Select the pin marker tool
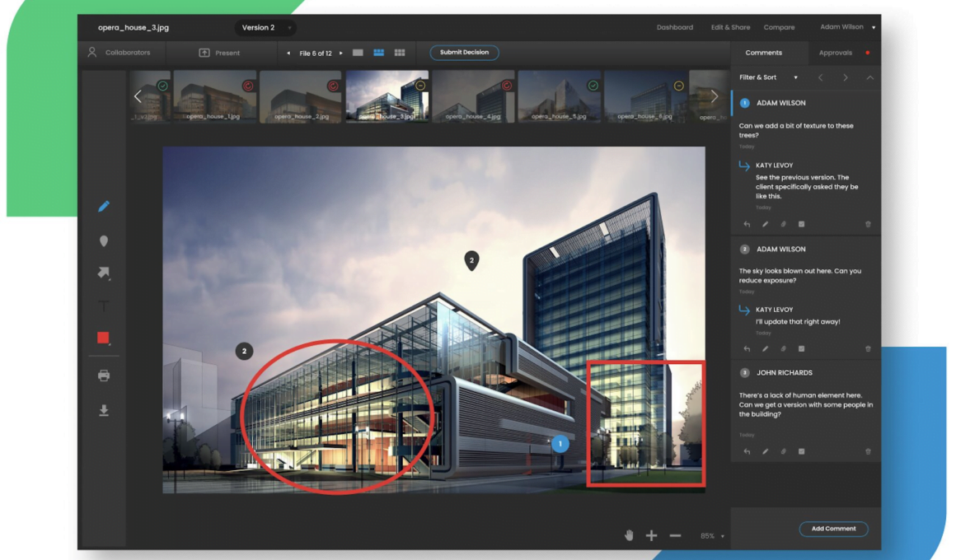The width and height of the screenshot is (956, 560). pyautogui.click(x=104, y=241)
